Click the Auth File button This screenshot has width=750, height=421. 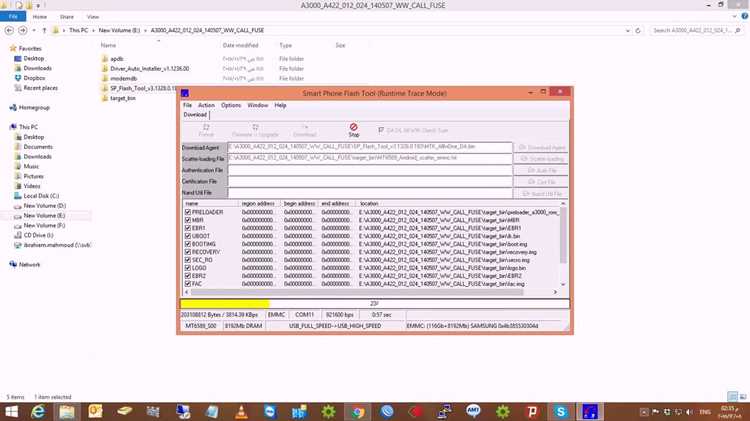(x=541, y=170)
